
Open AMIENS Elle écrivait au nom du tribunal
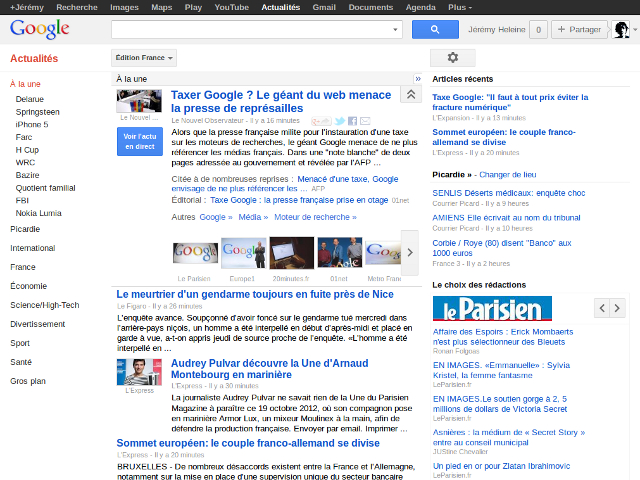coord(506,218)
